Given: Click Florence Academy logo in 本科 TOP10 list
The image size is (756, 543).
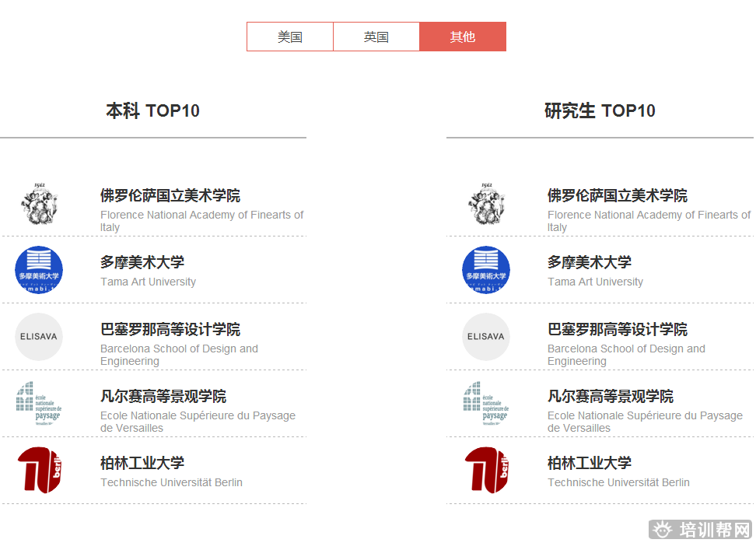Looking at the screenshot, I should (39, 203).
